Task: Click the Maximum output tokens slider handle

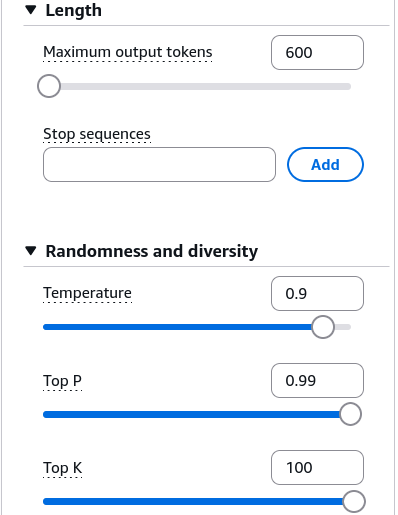Action: 49,86
